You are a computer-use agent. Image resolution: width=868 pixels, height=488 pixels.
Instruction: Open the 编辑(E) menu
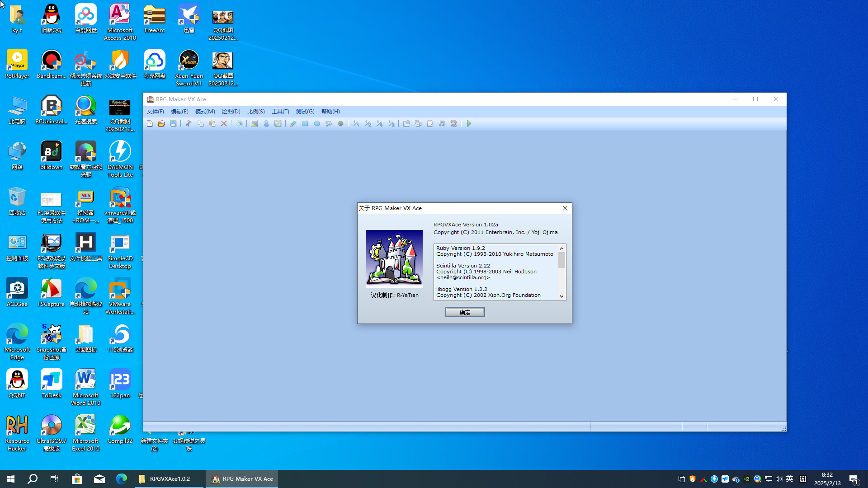(x=179, y=112)
